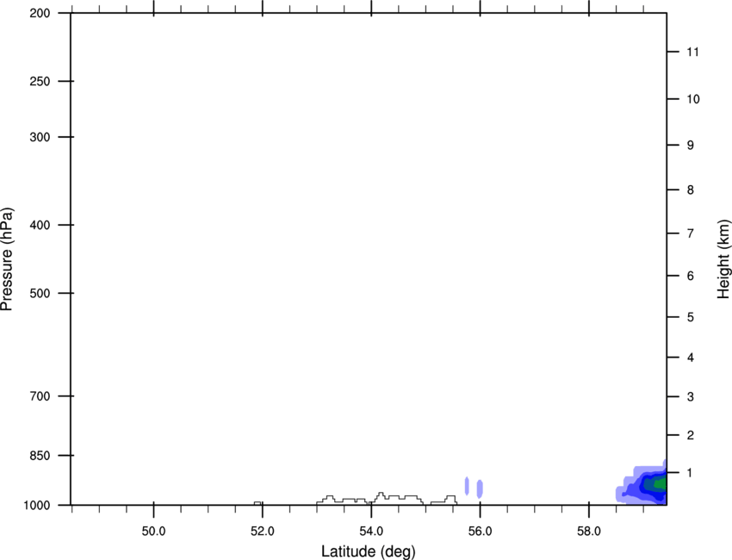Click the height label 2
The width and height of the screenshot is (732, 560).
(691, 435)
